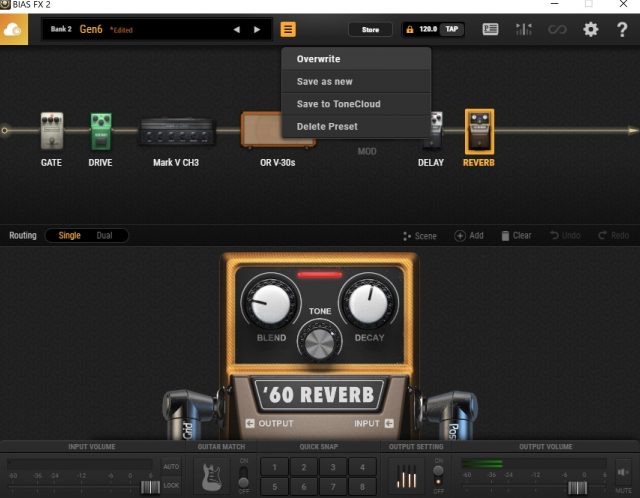Click the reverb OUTPUT arrow label
This screenshot has width=640, height=498.
[269, 423]
